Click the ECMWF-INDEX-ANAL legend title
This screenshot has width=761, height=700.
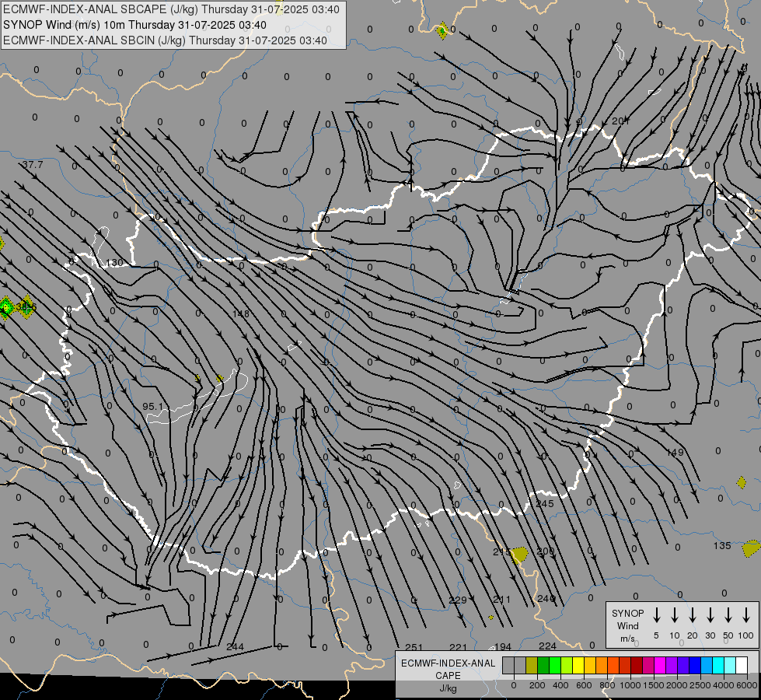coord(448,663)
